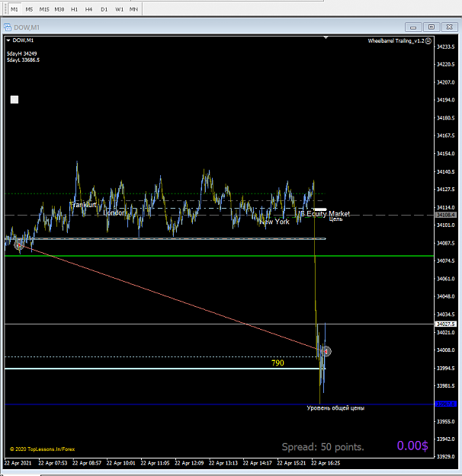
Task: Click the blue price tag at bottom of scale
Action: [x=446, y=404]
